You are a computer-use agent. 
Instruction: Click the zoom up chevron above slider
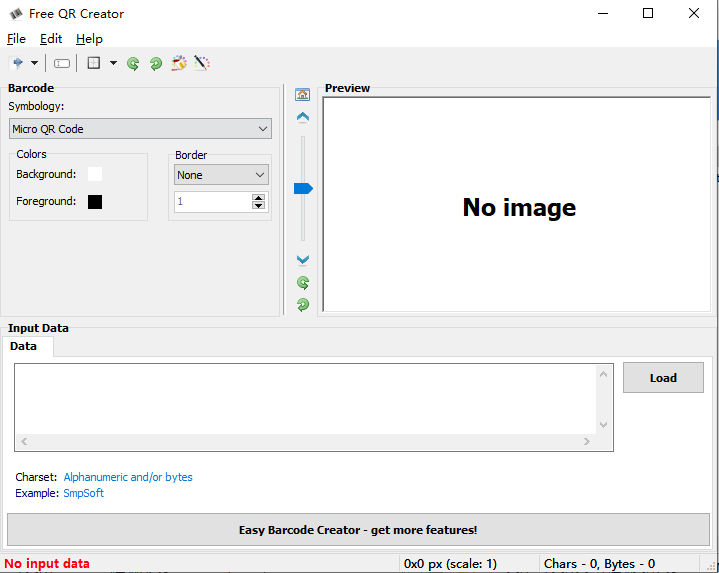[x=303, y=117]
